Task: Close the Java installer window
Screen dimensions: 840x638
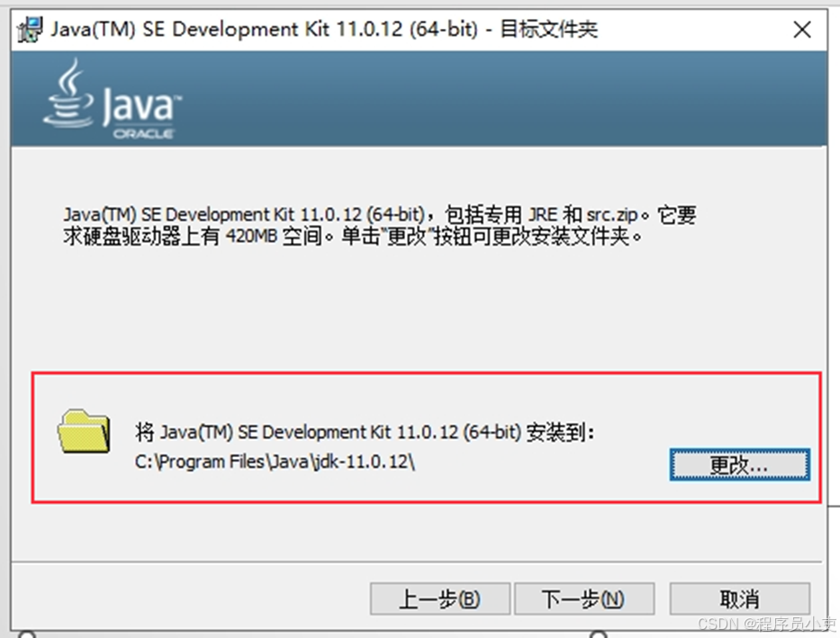Action: coord(802,30)
